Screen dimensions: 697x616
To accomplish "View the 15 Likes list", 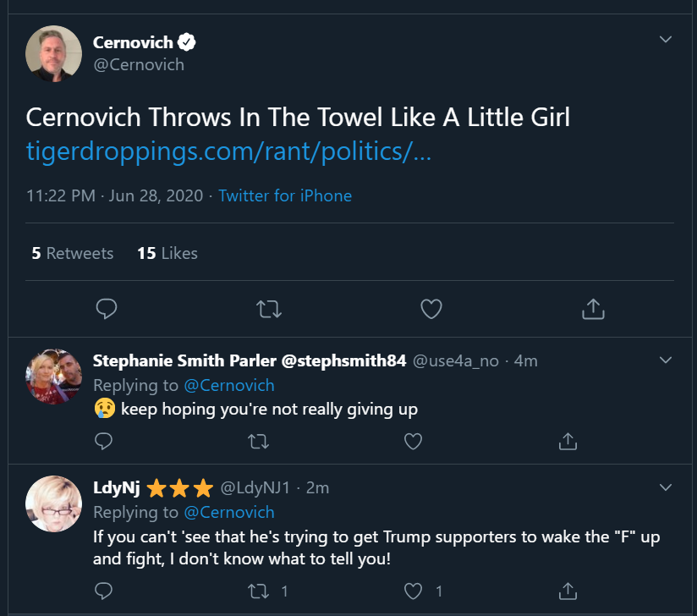I will (167, 253).
